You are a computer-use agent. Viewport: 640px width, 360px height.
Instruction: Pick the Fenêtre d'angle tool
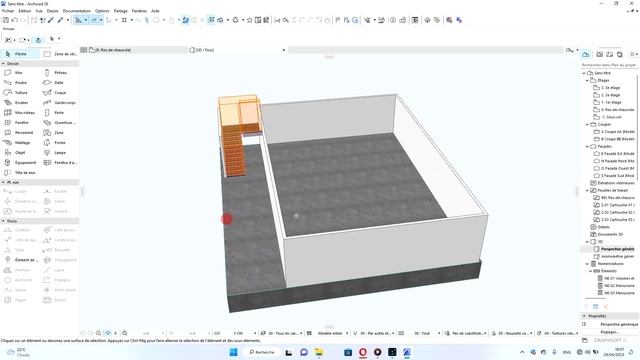tap(60, 162)
